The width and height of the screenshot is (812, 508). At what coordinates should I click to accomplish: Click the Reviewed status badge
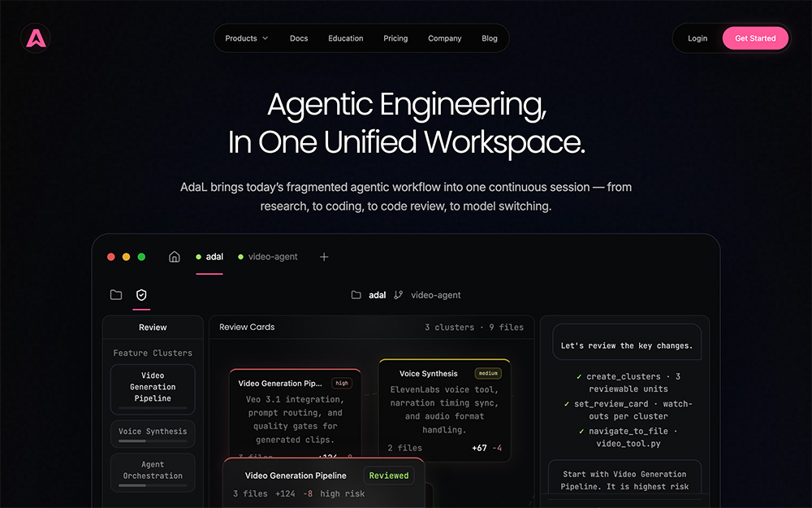[x=389, y=475]
